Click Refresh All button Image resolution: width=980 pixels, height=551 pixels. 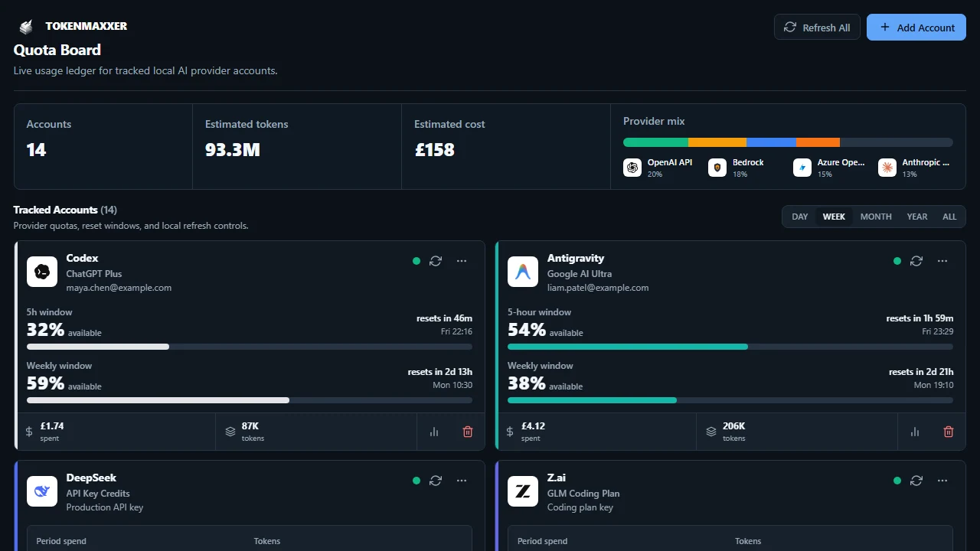[x=817, y=28]
